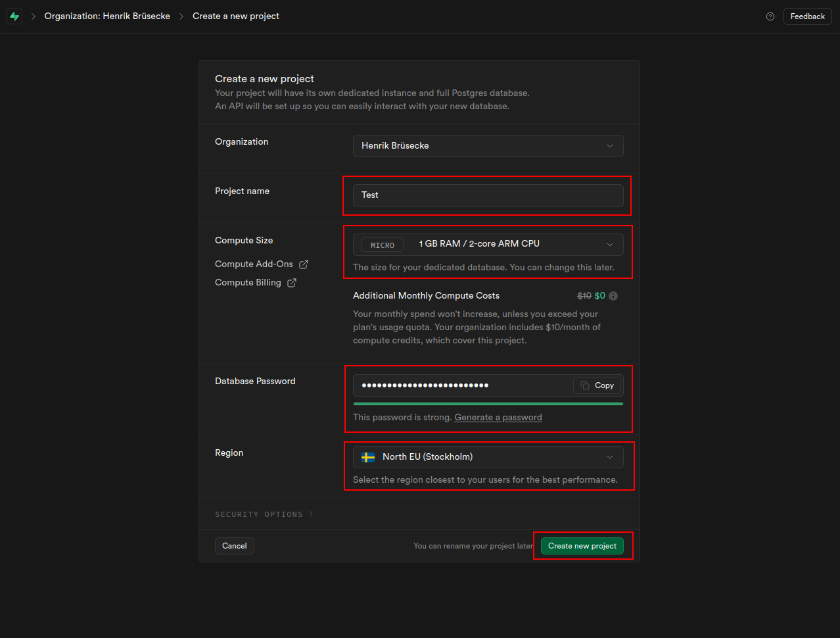
Task: Open the Compute Size MICRO dropdown
Action: tap(488, 245)
